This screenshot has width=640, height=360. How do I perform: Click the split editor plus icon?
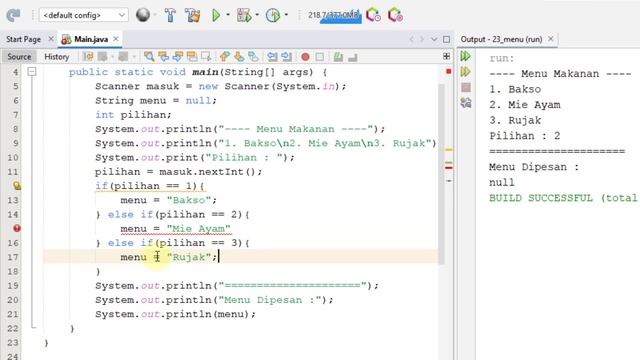pos(447,56)
